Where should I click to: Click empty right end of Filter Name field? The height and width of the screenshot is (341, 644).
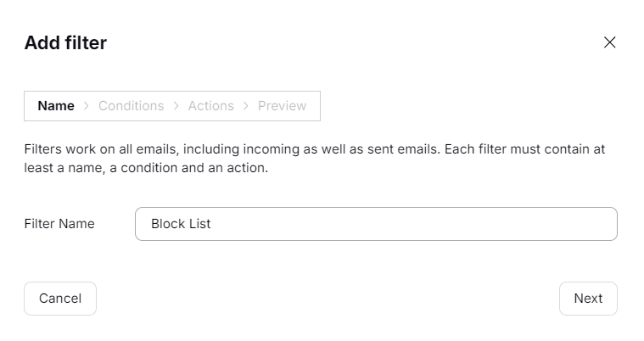click(552, 224)
